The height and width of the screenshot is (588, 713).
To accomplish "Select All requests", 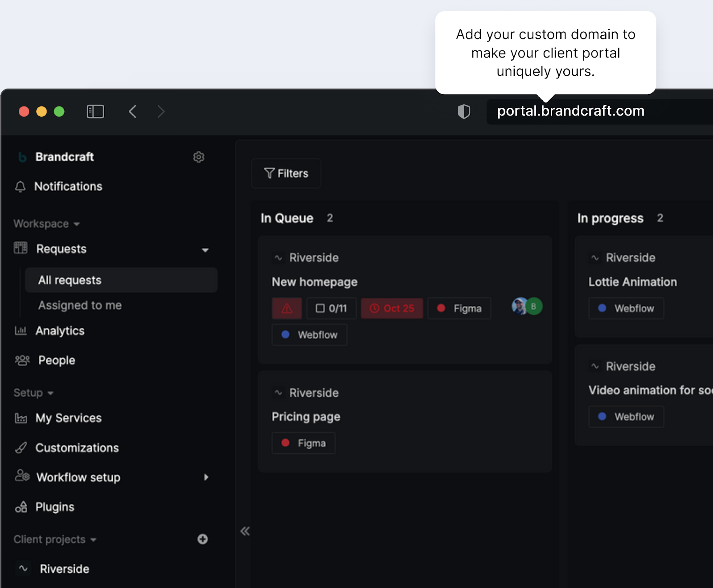I will click(x=69, y=280).
